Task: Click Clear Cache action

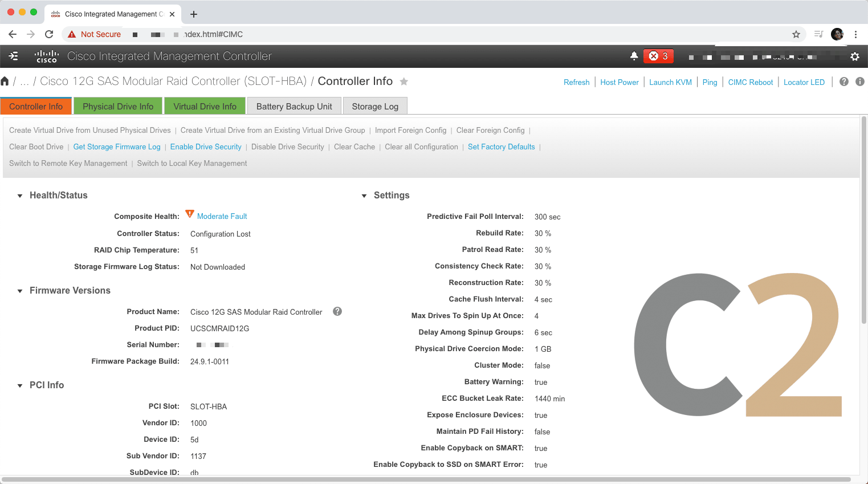Action: [354, 147]
